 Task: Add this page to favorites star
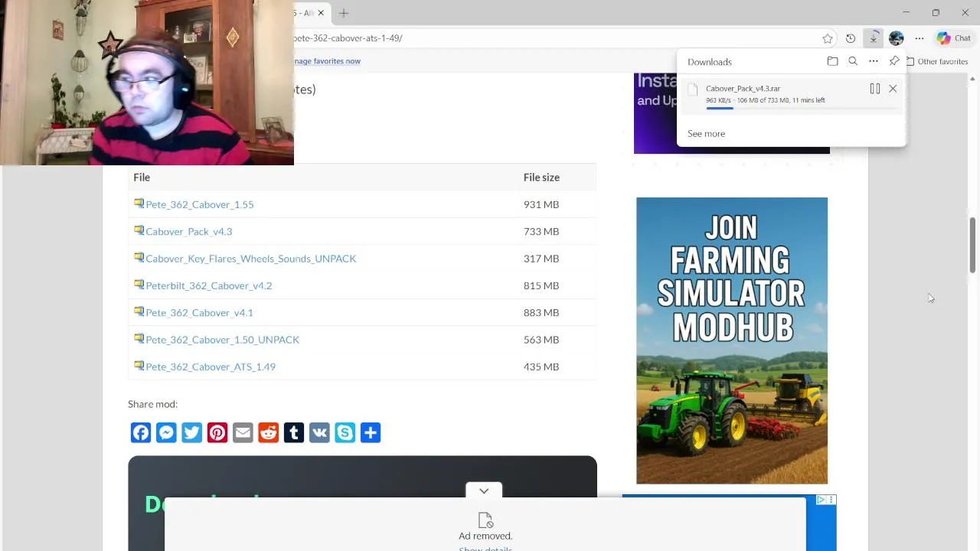[x=828, y=38]
